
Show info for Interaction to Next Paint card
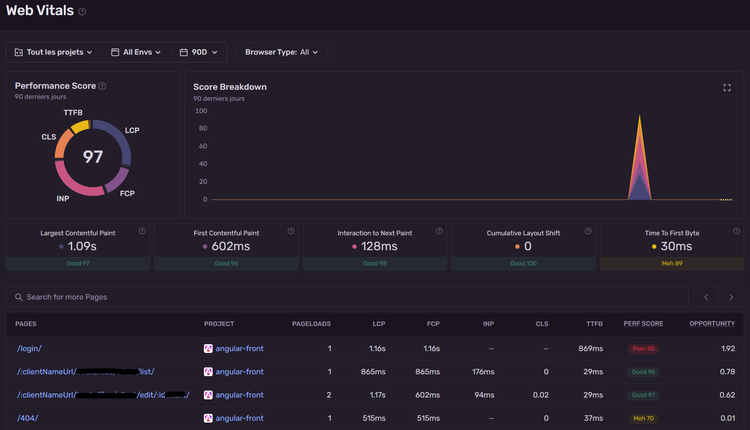point(439,231)
